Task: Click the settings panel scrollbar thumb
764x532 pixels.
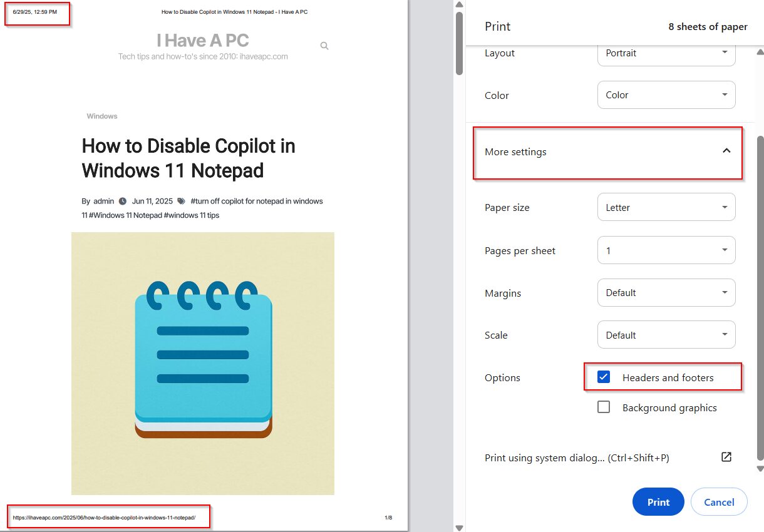Action: point(760,297)
